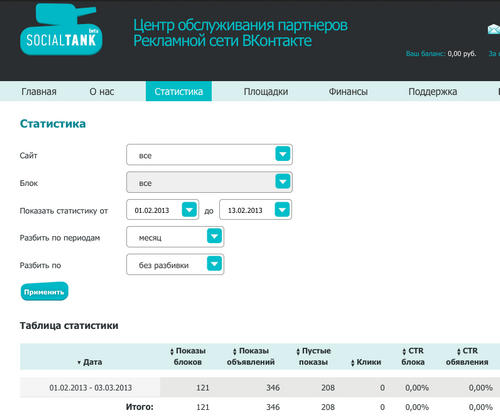500x417 pixels.
Task: Click the SocialTank tank logo
Action: (61, 29)
